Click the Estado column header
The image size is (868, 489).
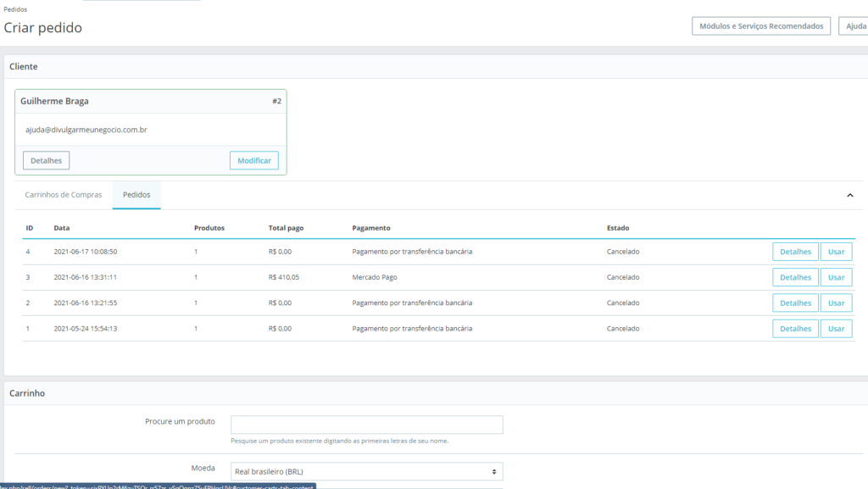(x=618, y=228)
